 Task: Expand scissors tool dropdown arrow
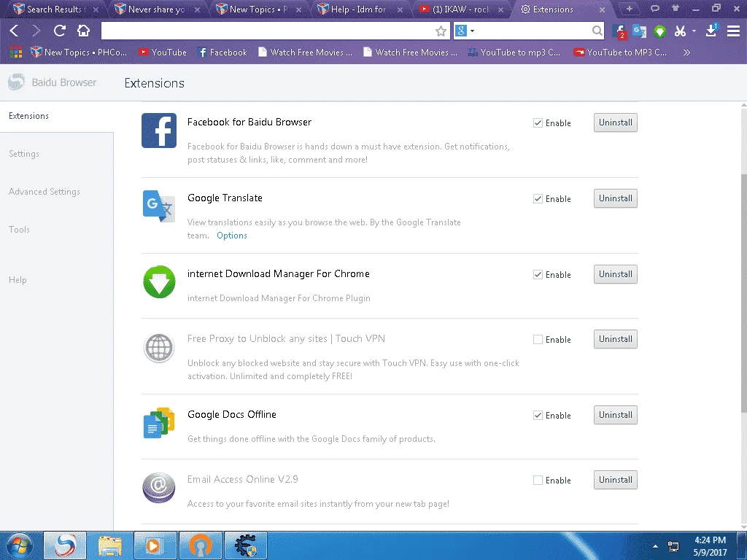pyautogui.click(x=694, y=31)
